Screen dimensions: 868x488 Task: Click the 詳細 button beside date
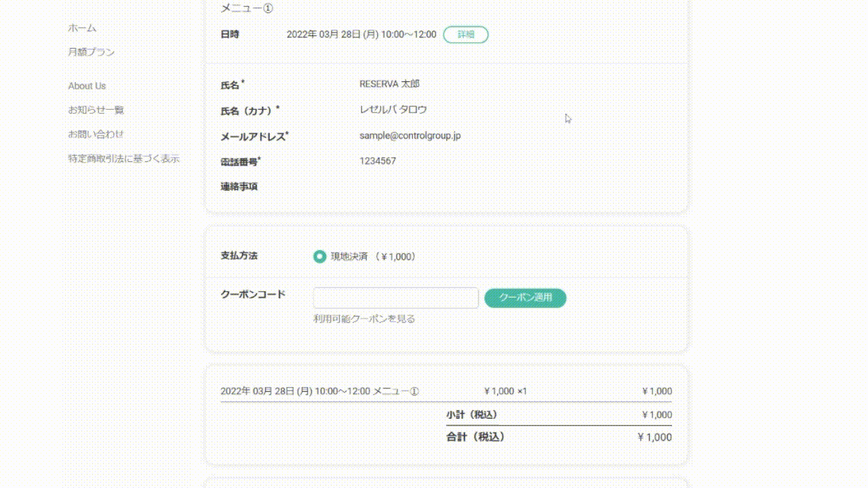[x=466, y=35]
